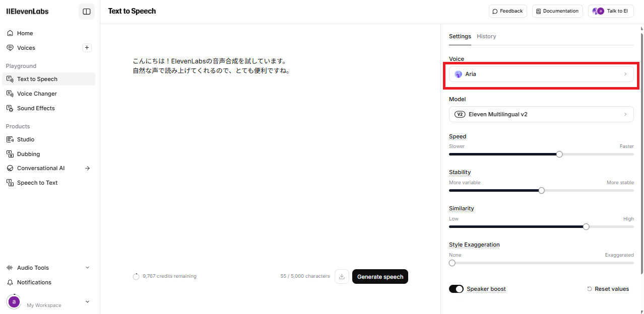Click Reset values
The height and width of the screenshot is (314, 644).
[608, 289]
